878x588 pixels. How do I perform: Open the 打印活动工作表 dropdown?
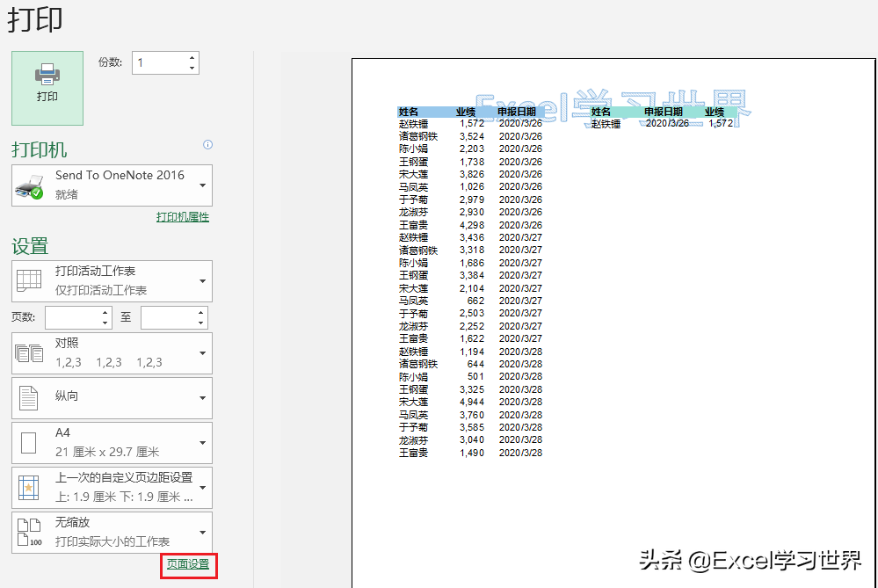click(112, 281)
